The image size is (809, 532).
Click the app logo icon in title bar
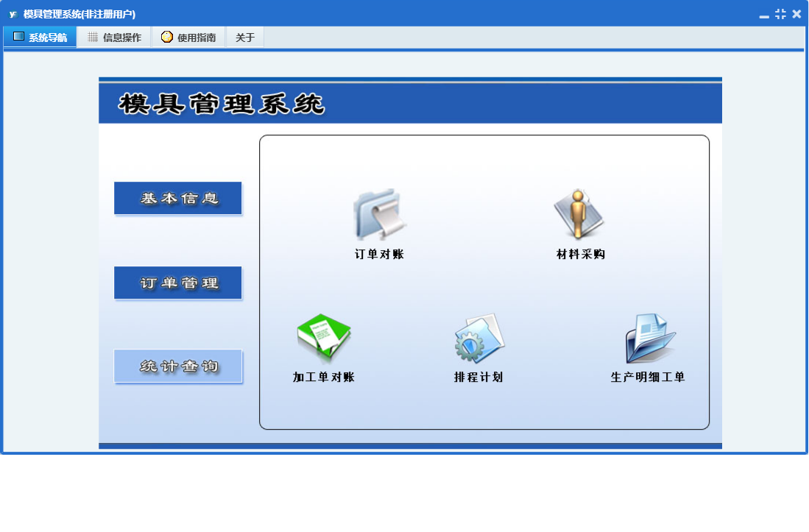click(13, 14)
